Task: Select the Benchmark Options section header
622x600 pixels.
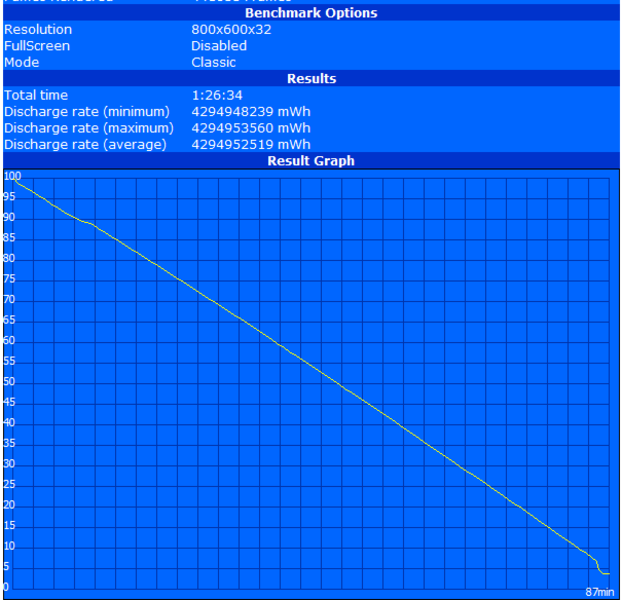Action: (311, 13)
